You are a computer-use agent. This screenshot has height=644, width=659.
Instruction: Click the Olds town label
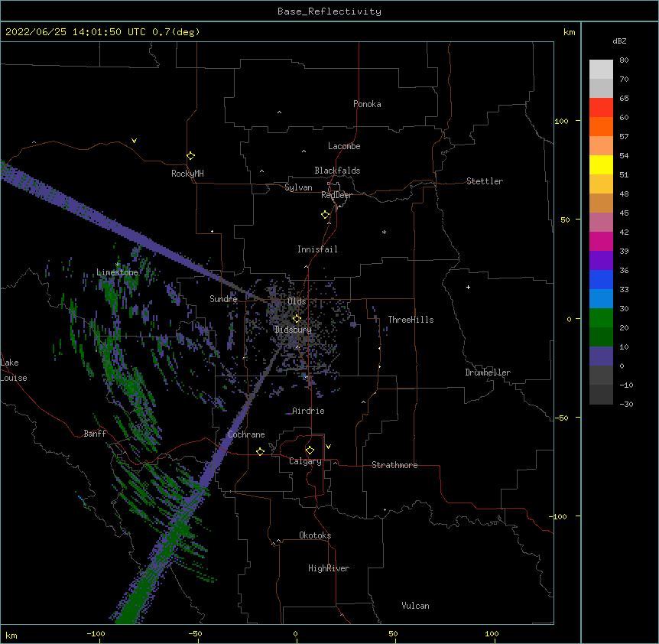(297, 301)
